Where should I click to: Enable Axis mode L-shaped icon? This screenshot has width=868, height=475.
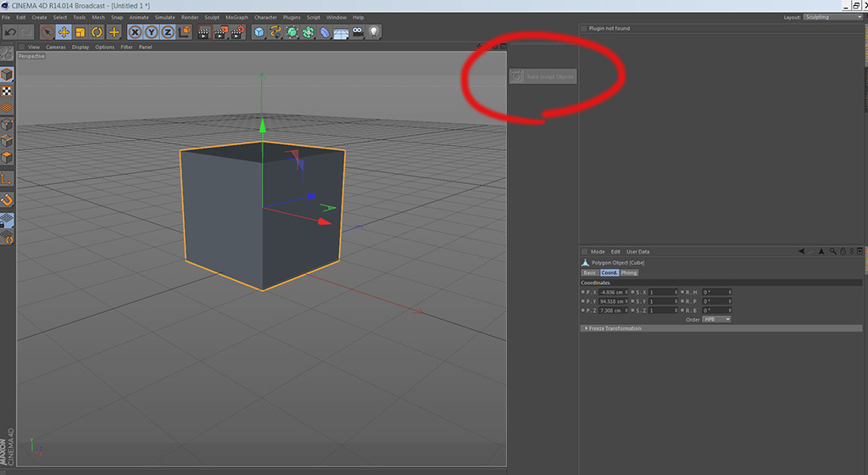(7, 179)
